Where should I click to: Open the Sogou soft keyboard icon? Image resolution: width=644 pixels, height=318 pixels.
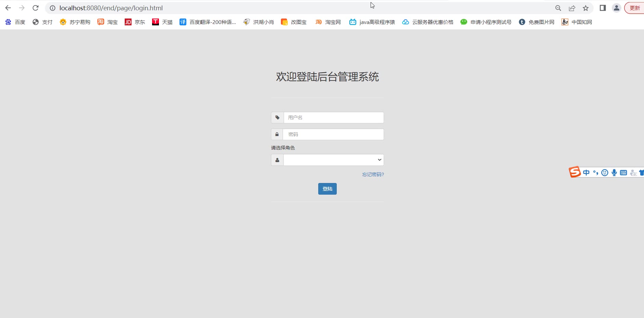[x=623, y=173]
